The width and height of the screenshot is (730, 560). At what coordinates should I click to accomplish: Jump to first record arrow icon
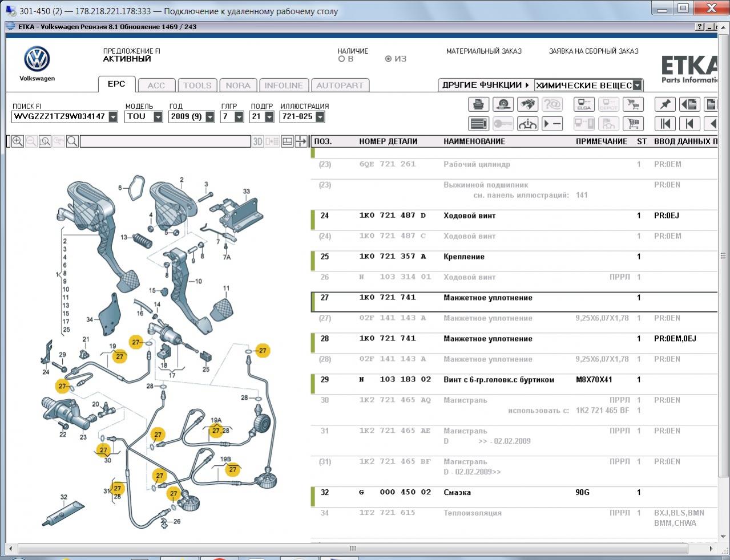click(665, 123)
